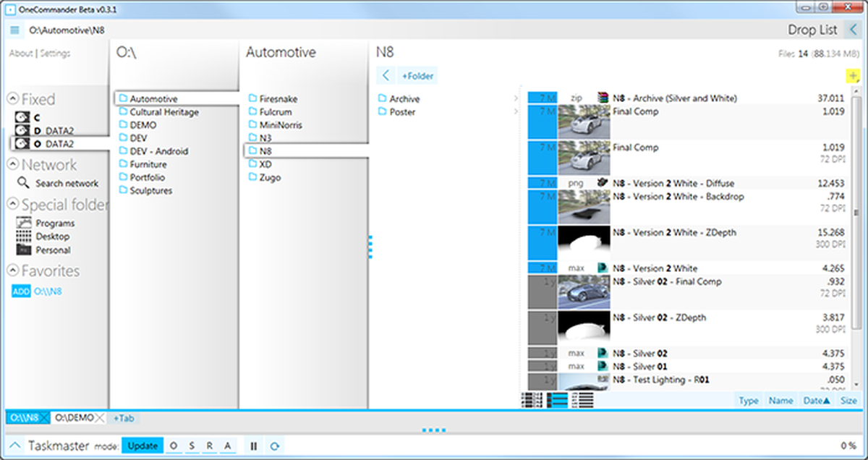Click the Personal special folder icon

[23, 250]
